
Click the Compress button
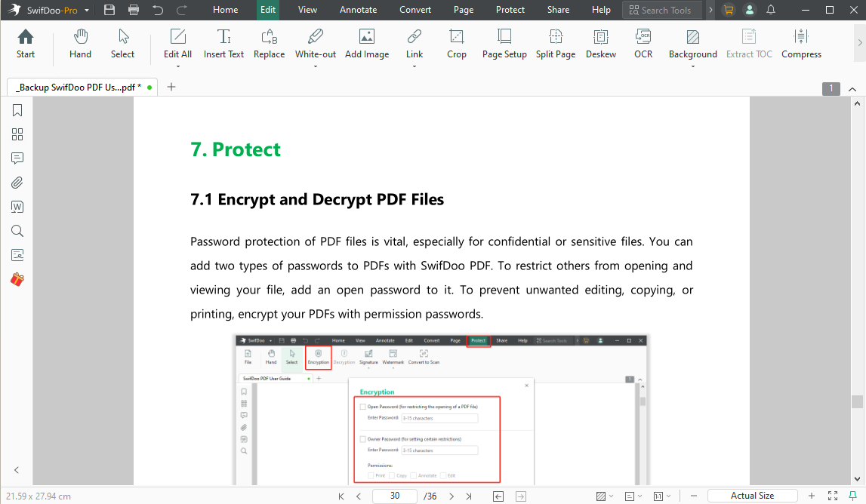[801, 44]
